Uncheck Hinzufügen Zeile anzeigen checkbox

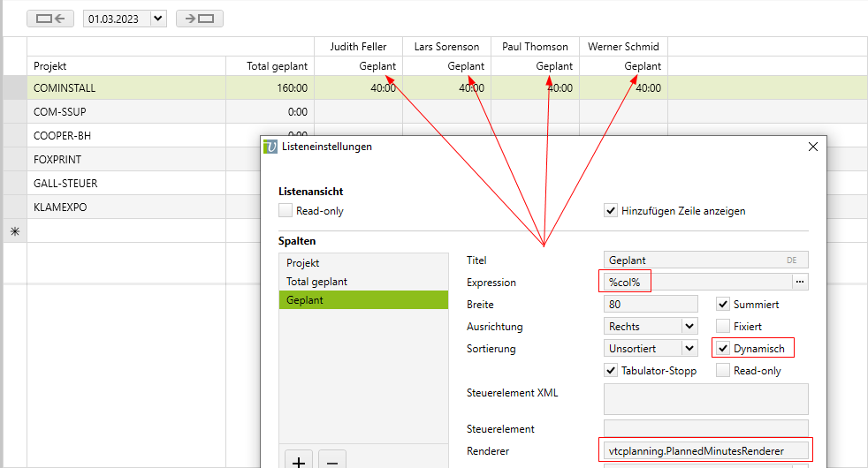(x=611, y=211)
